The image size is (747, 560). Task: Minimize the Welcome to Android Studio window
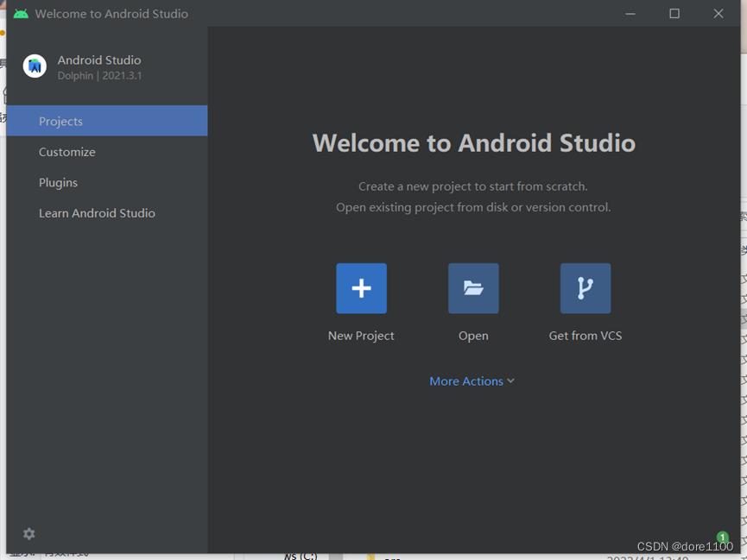(x=630, y=14)
